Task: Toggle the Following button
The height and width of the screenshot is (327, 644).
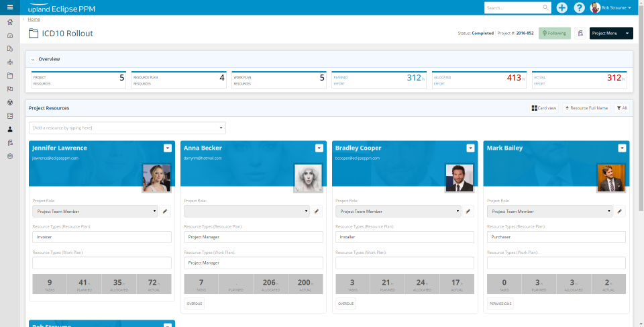Action: [x=555, y=34]
